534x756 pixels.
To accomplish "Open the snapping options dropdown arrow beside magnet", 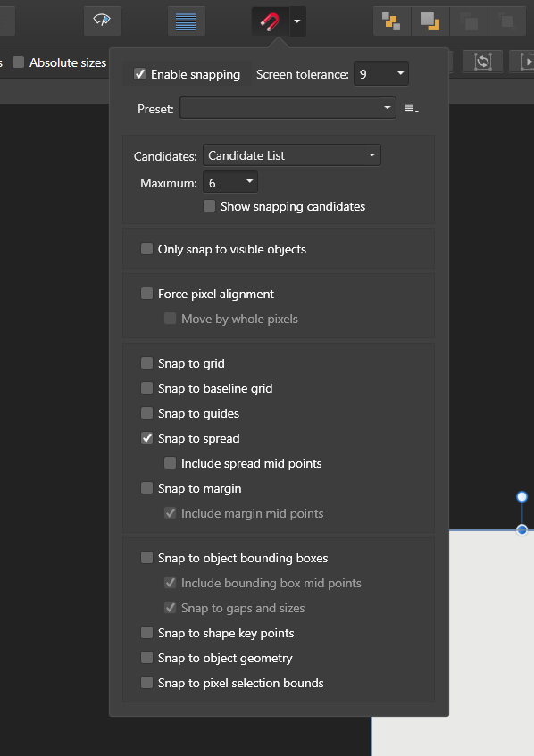I will pos(296,21).
